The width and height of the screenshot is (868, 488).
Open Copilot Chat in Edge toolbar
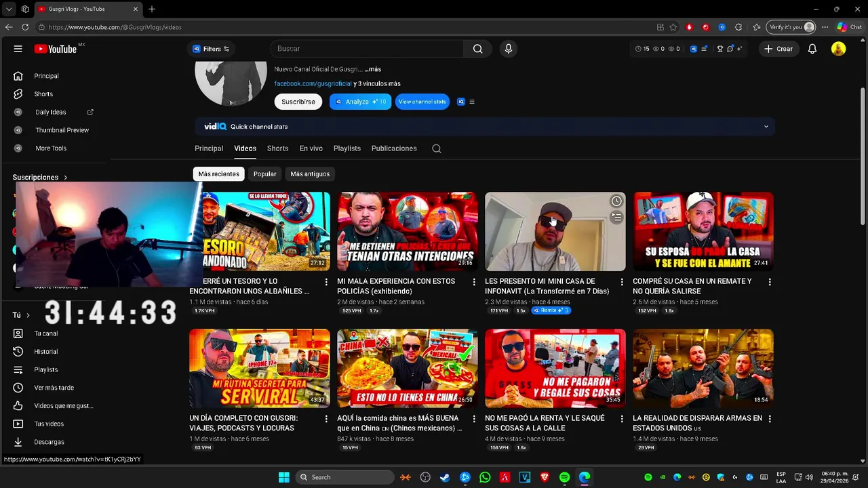pyautogui.click(x=849, y=27)
